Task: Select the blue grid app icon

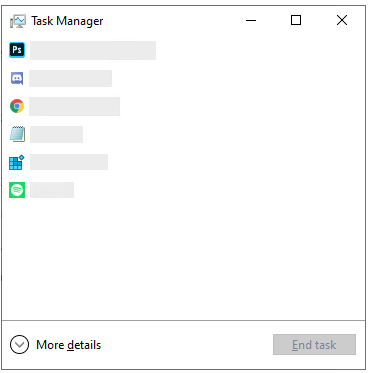Action: click(x=17, y=162)
